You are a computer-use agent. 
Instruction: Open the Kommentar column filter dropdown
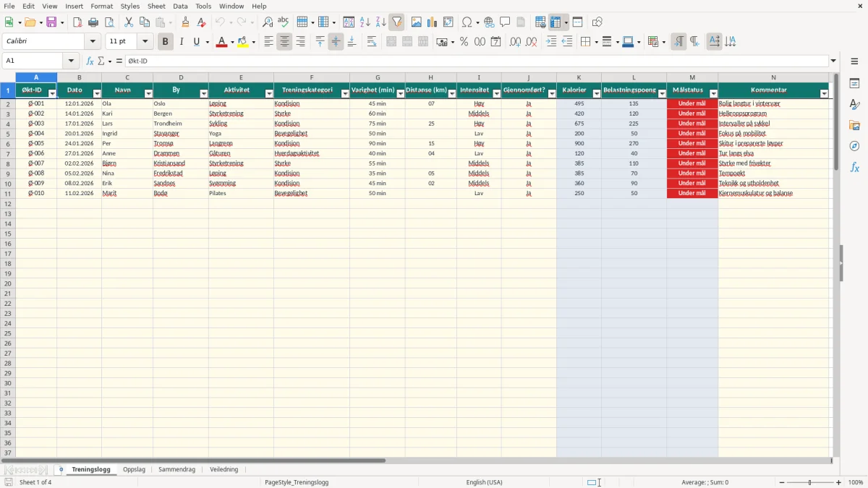point(824,93)
